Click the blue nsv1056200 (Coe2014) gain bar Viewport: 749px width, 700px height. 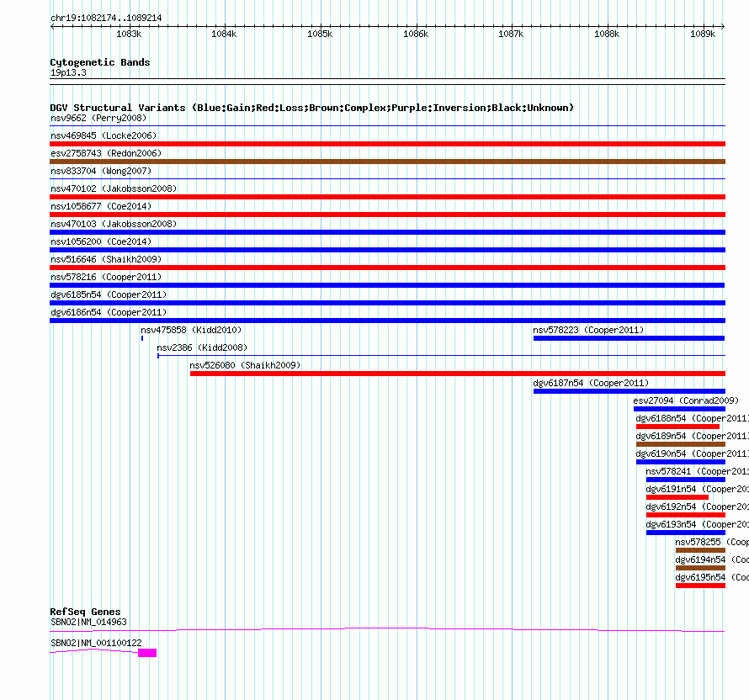387,250
